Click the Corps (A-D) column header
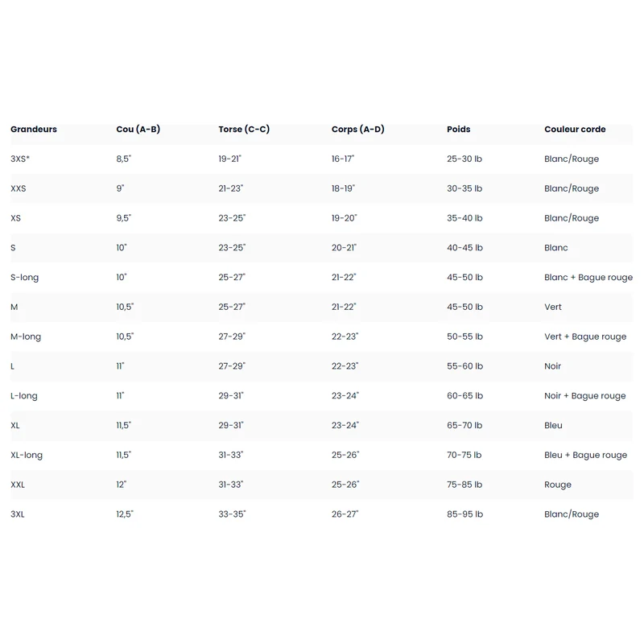The width and height of the screenshot is (644, 644). pos(357,129)
